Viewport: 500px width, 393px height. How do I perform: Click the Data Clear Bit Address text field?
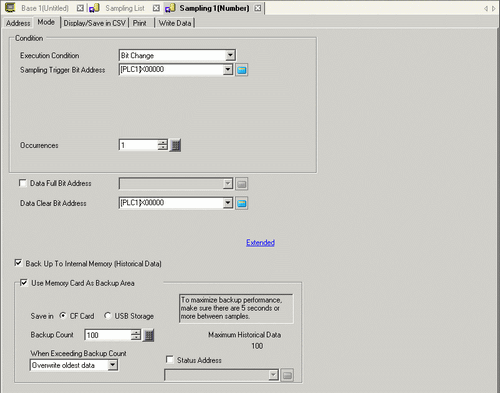coord(171,203)
